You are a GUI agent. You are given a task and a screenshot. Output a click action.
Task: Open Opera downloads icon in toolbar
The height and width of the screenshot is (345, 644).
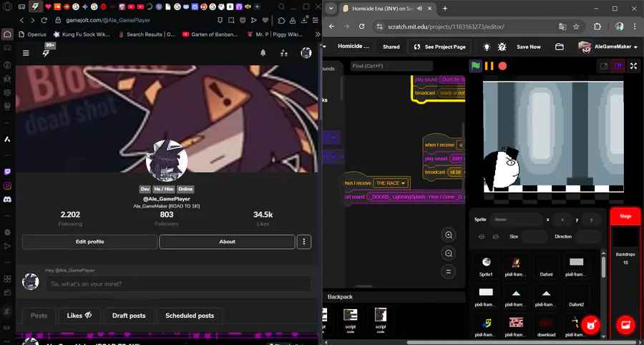(x=304, y=20)
